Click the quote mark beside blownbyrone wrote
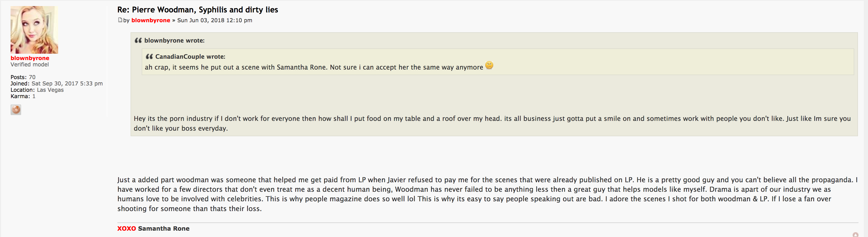Viewport: 868px width, 237px height. click(x=138, y=40)
